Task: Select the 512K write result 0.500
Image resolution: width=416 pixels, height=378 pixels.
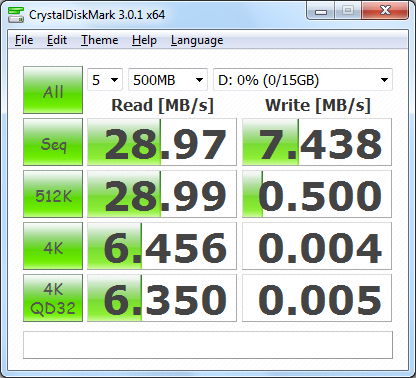Action: (317, 194)
